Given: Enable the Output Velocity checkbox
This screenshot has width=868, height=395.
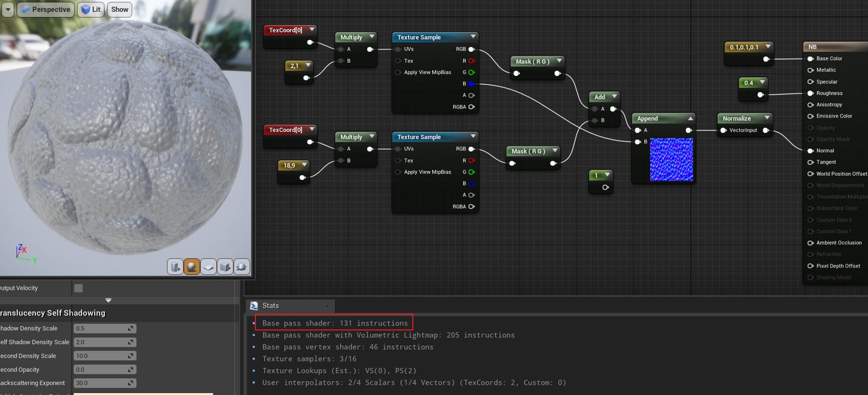Looking at the screenshot, I should coord(78,287).
